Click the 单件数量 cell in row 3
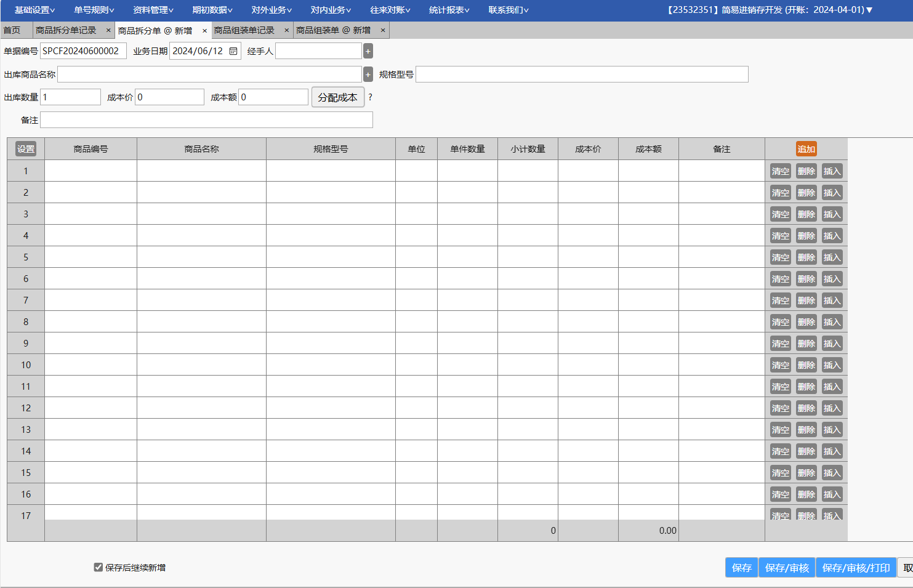913x588 pixels. click(x=467, y=214)
